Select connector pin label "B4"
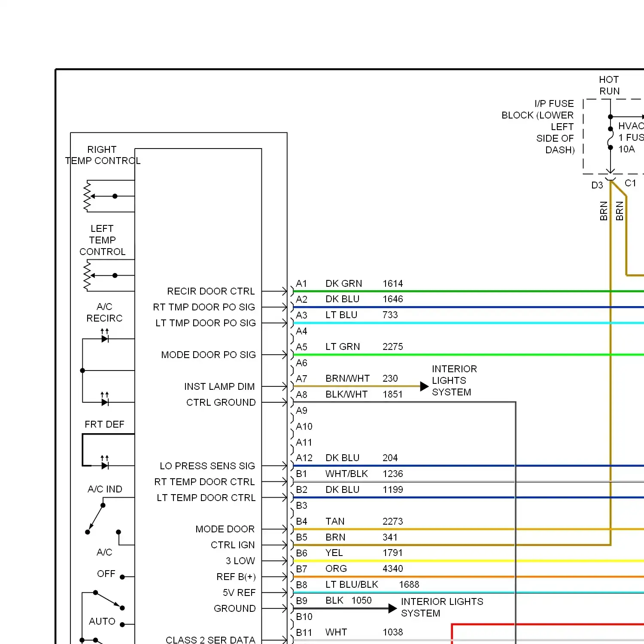The image size is (644, 644). tap(301, 521)
